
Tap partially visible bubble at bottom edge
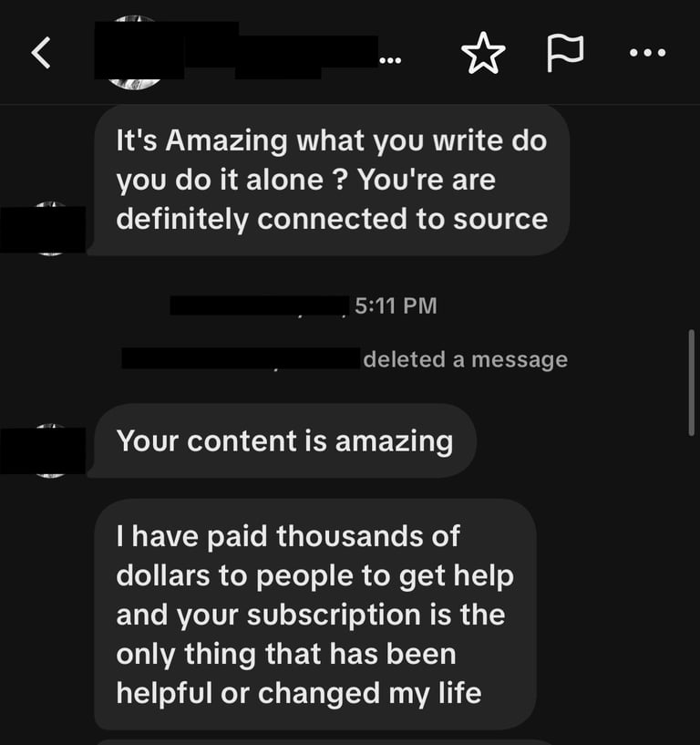point(324,741)
